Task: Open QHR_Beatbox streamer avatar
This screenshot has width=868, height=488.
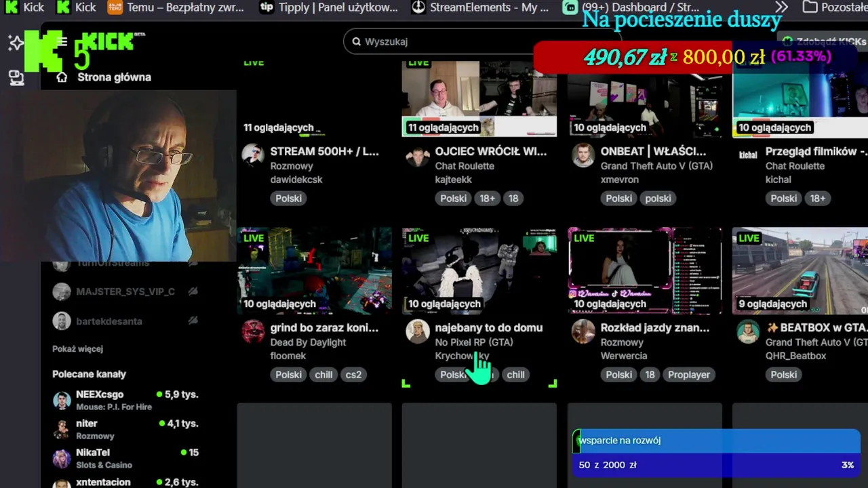Action: click(x=748, y=331)
